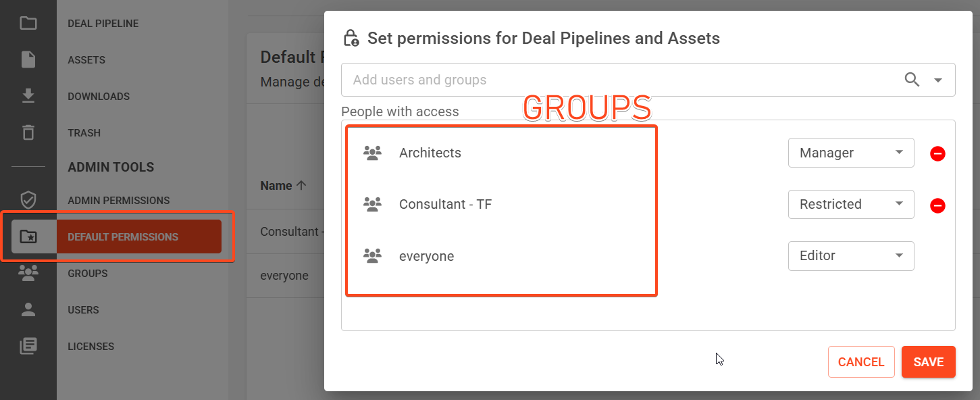
Task: Click the Assets document icon in sidebar
Action: (x=28, y=60)
